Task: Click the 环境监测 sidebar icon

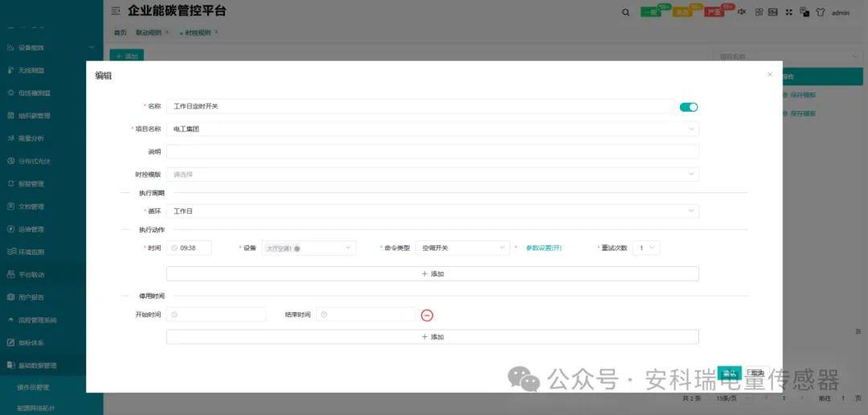Action: click(10, 252)
